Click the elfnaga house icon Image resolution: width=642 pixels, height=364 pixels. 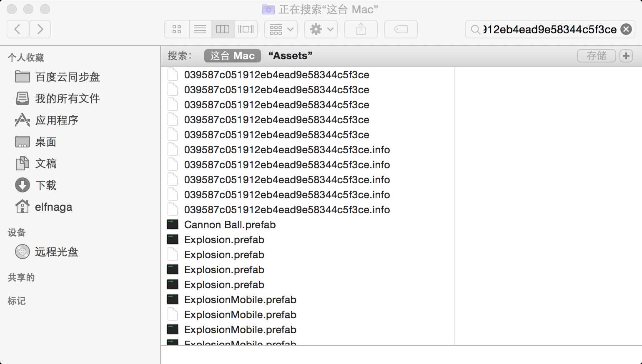pos(23,206)
